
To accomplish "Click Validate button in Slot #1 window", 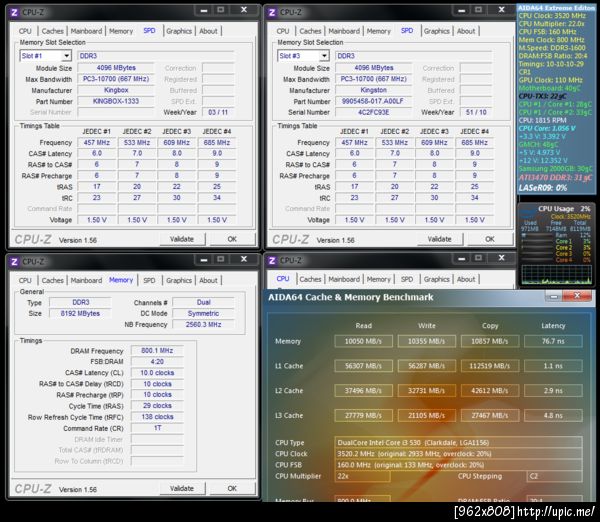I will [182, 239].
